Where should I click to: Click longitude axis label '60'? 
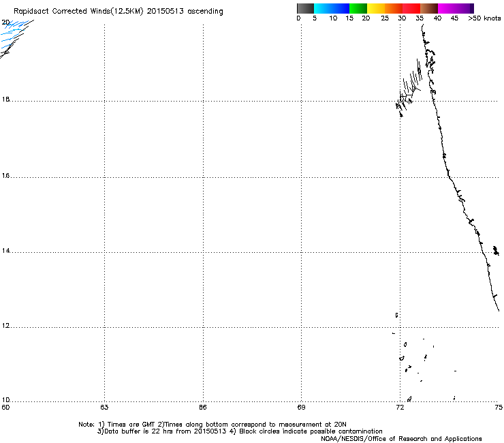click(x=5, y=408)
